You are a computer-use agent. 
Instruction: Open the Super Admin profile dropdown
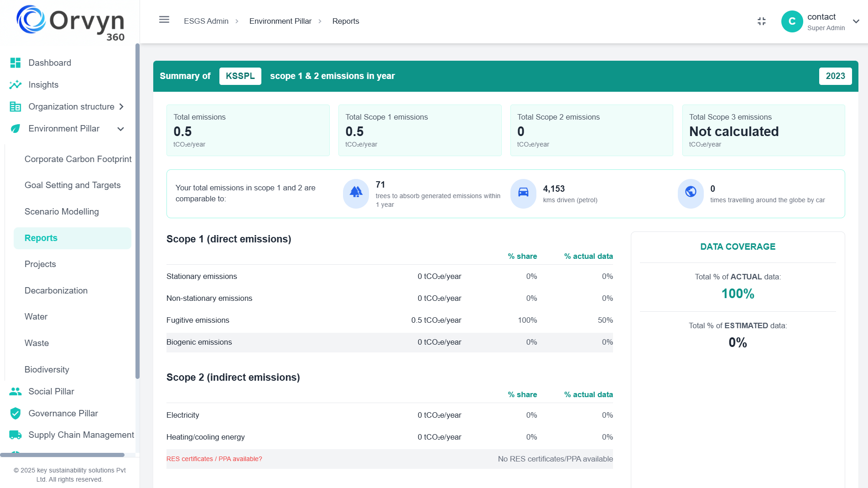click(x=856, y=21)
